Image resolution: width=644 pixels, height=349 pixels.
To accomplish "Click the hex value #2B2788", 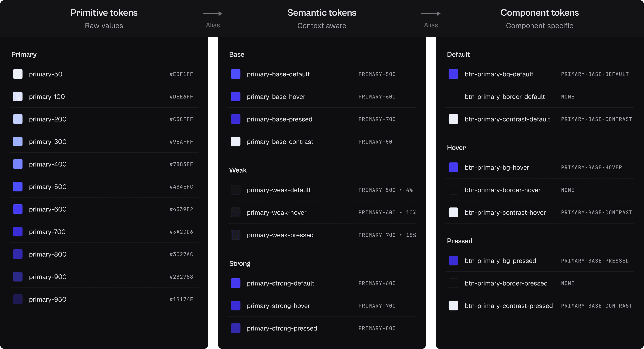I will coord(181,277).
